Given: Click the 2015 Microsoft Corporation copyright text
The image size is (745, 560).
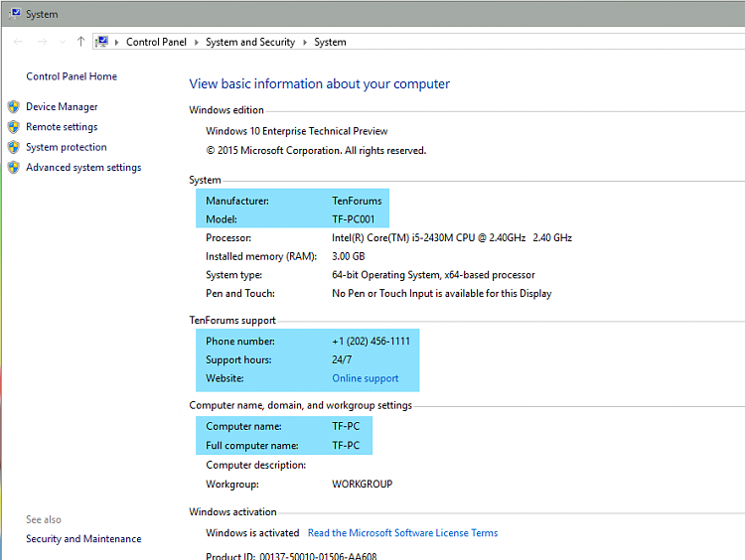Looking at the screenshot, I should click(316, 151).
